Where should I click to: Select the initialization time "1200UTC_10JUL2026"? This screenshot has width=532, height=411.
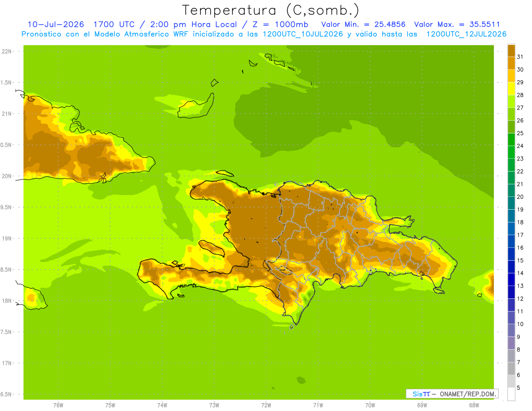[x=300, y=34]
